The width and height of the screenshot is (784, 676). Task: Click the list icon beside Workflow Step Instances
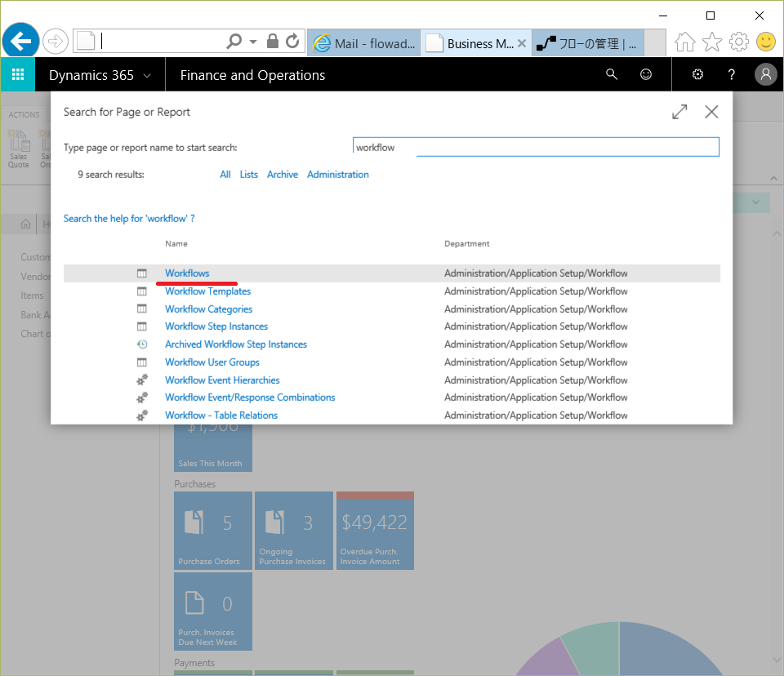(142, 326)
